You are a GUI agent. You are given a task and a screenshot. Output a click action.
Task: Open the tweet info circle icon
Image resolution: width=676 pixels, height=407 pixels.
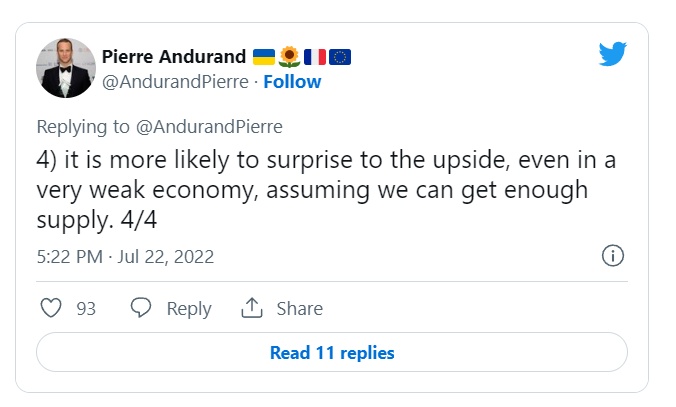point(613,256)
